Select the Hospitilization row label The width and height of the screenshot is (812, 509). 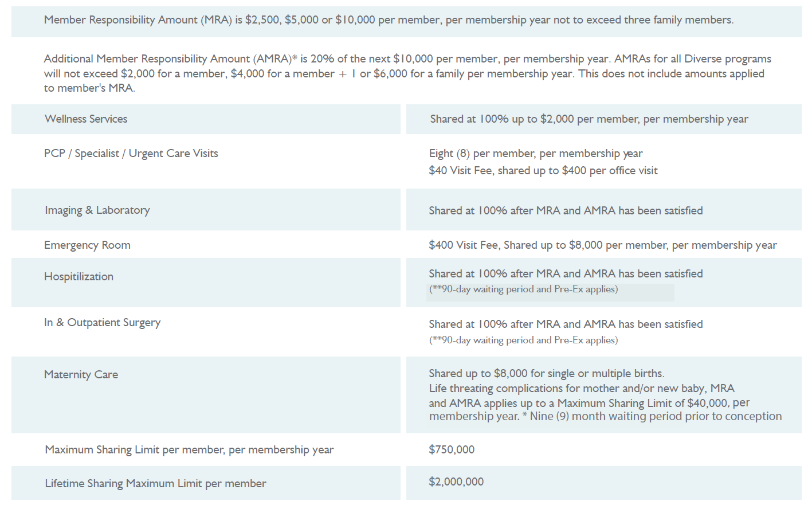(x=79, y=277)
